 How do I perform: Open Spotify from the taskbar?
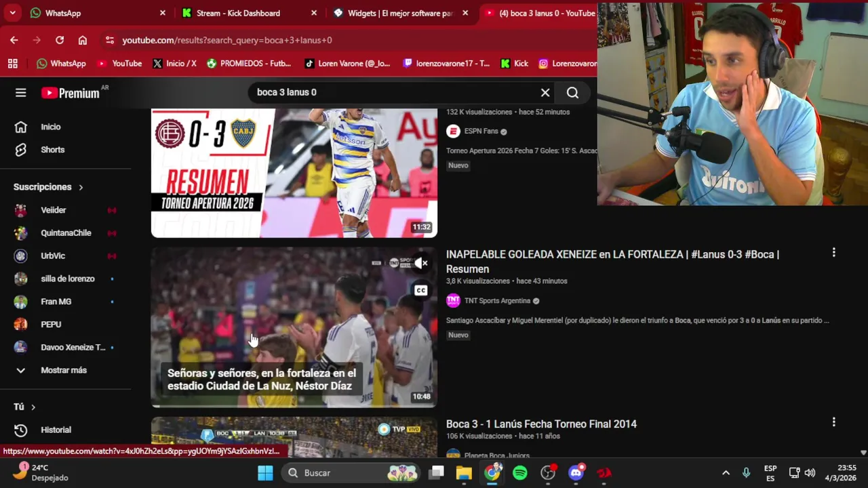[x=520, y=473]
